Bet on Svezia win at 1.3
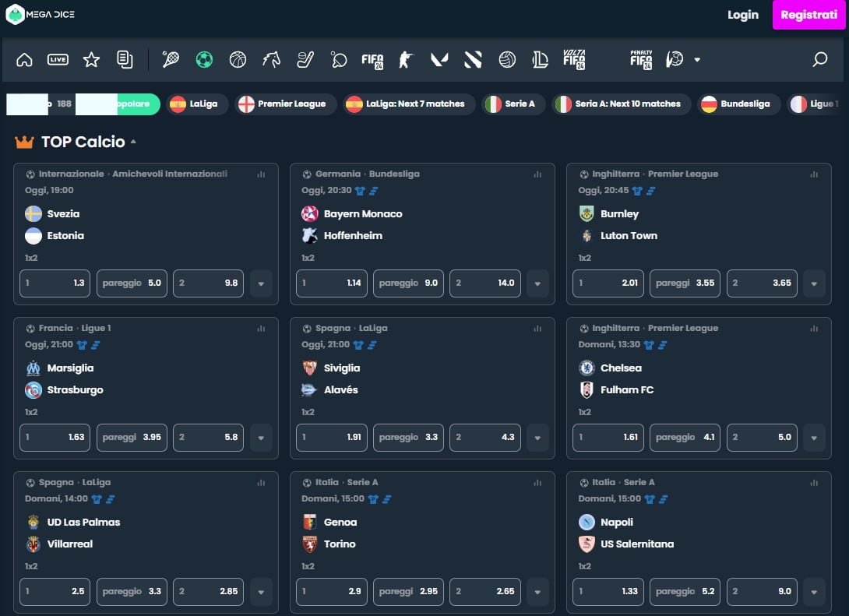849x616 pixels. click(55, 283)
